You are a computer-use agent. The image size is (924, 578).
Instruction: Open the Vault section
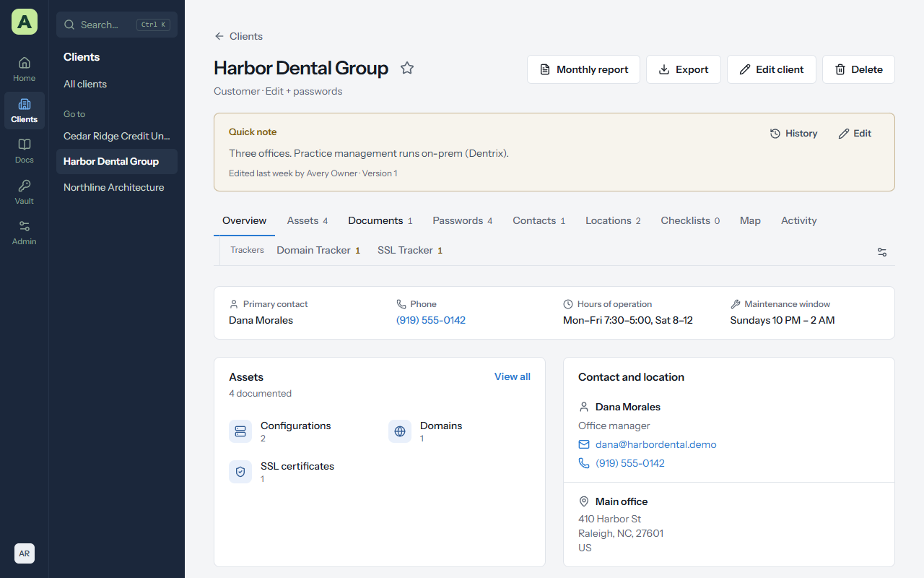pos(24,192)
